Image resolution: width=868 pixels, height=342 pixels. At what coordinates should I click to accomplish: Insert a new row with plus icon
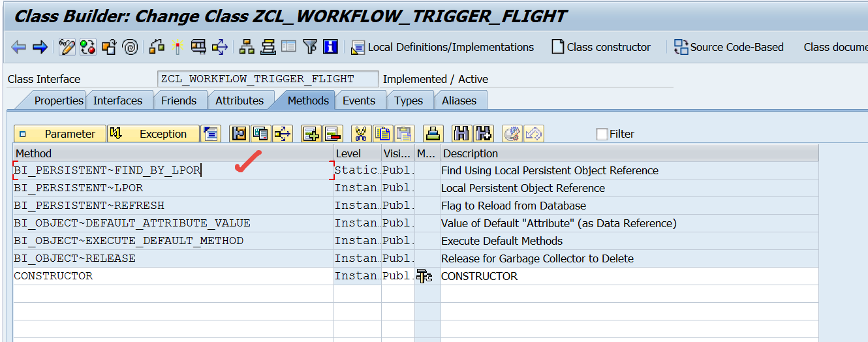[x=311, y=134]
